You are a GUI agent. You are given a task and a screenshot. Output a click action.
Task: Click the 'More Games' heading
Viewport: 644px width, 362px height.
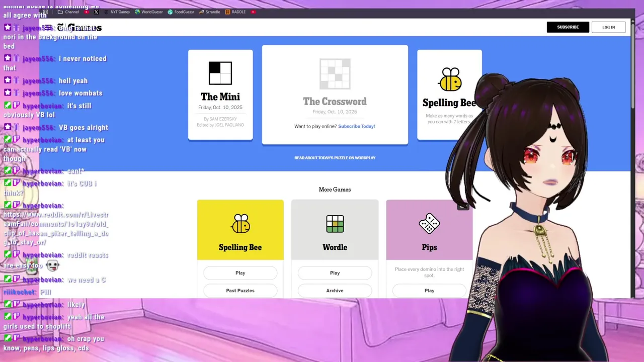pyautogui.click(x=335, y=190)
